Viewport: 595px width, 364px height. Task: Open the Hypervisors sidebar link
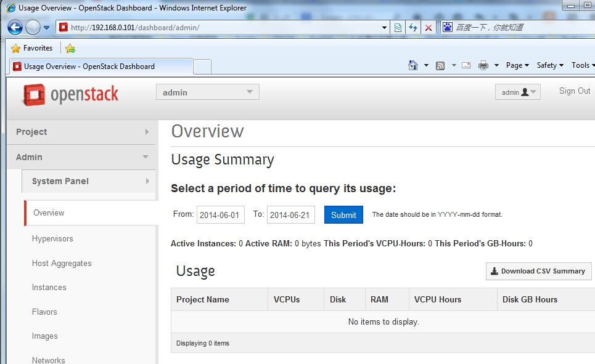[52, 239]
